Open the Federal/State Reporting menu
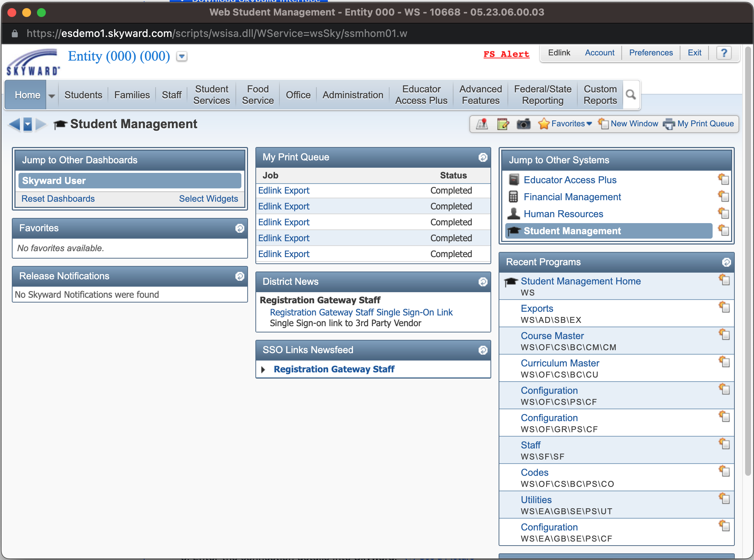754x560 pixels. coord(542,95)
